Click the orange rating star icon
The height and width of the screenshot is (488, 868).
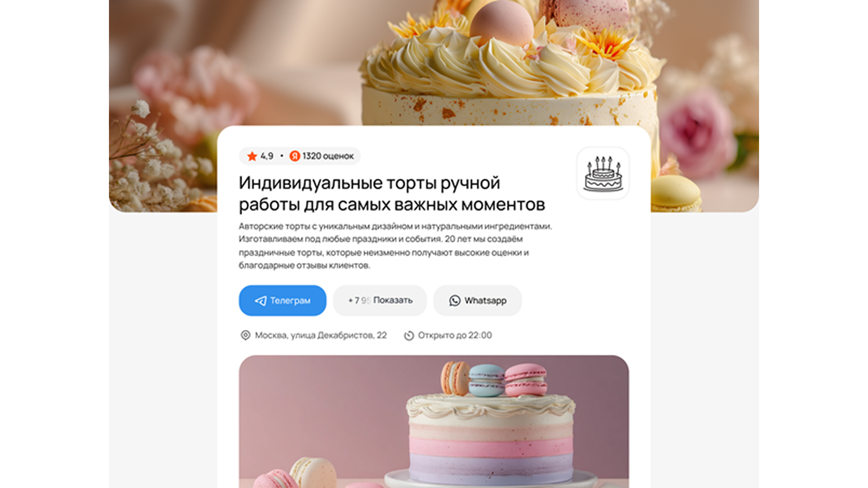[x=252, y=156]
